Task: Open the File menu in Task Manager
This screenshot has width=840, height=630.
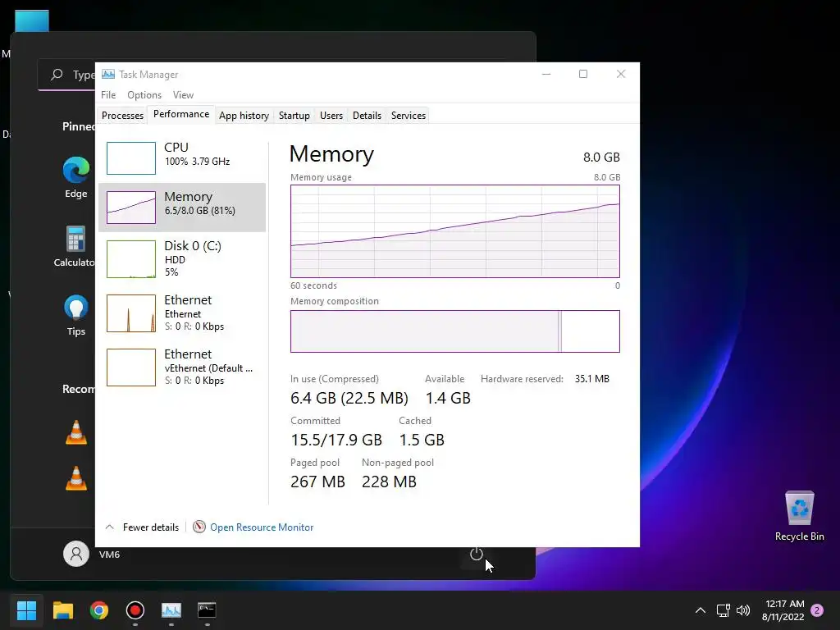Action: [x=108, y=95]
